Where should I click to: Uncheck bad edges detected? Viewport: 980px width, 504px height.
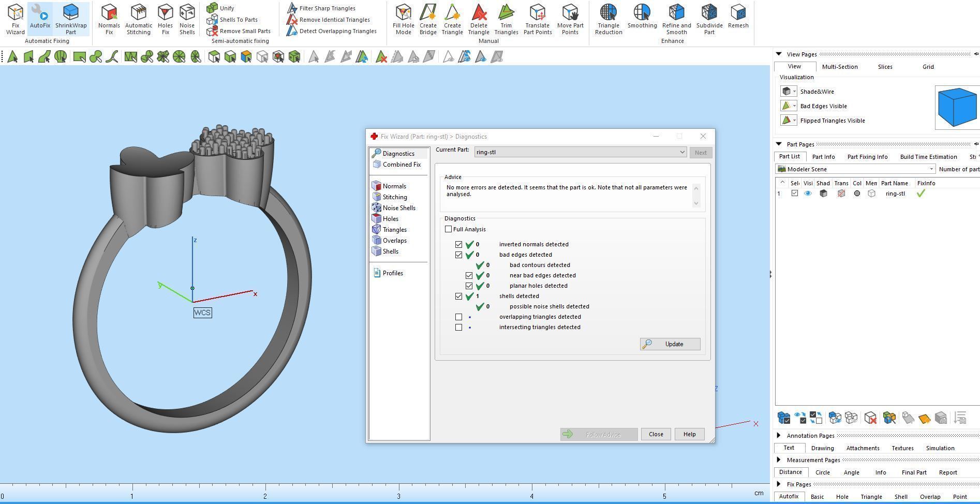pyautogui.click(x=458, y=255)
